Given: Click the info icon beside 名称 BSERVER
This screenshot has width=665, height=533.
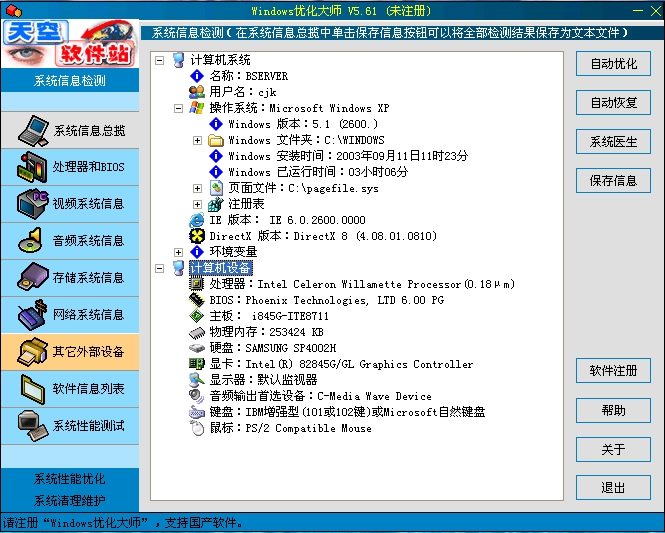Looking at the screenshot, I should click(197, 76).
